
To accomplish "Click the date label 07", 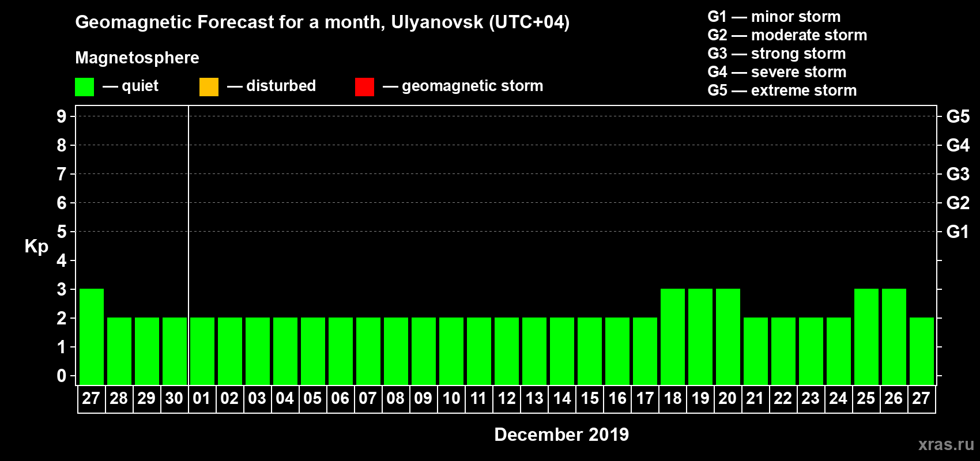I will point(368,399).
